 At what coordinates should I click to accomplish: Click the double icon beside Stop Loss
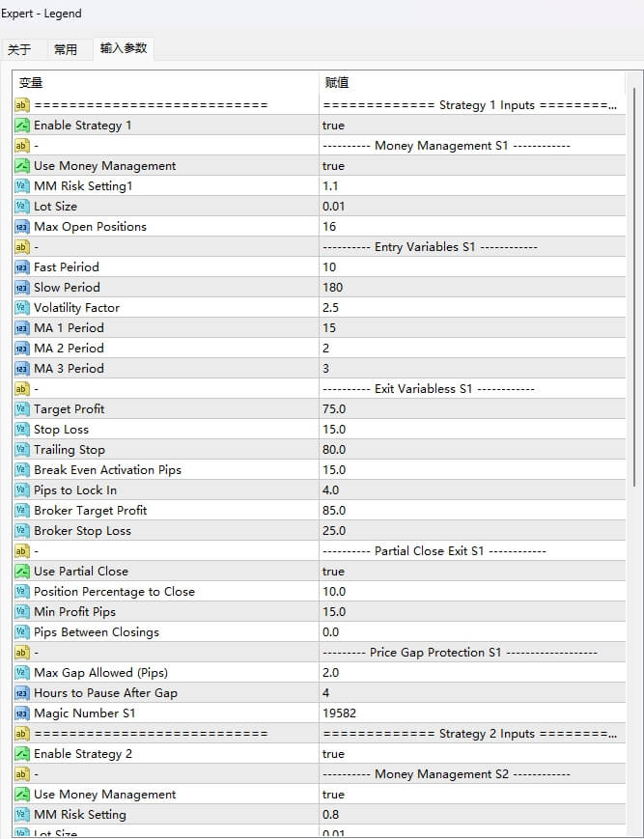pos(22,430)
